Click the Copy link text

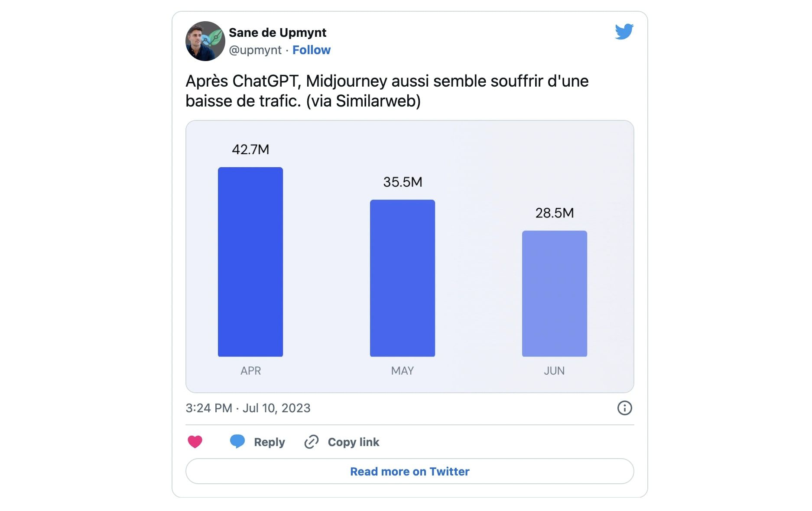tap(354, 442)
